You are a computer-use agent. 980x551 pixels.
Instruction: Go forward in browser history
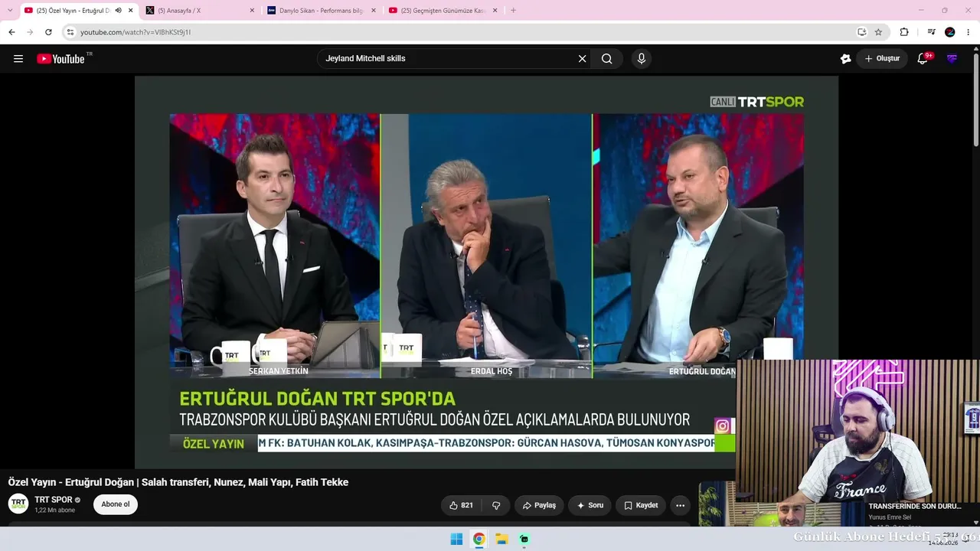click(x=30, y=32)
